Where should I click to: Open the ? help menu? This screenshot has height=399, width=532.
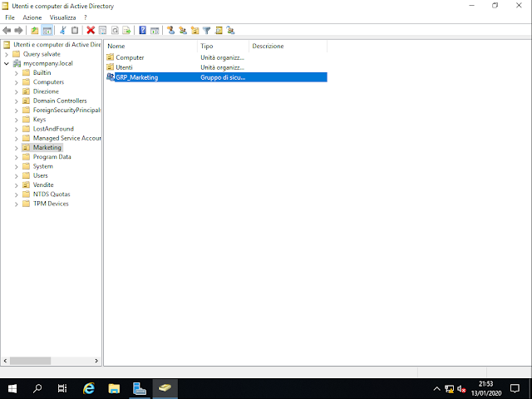tap(86, 17)
